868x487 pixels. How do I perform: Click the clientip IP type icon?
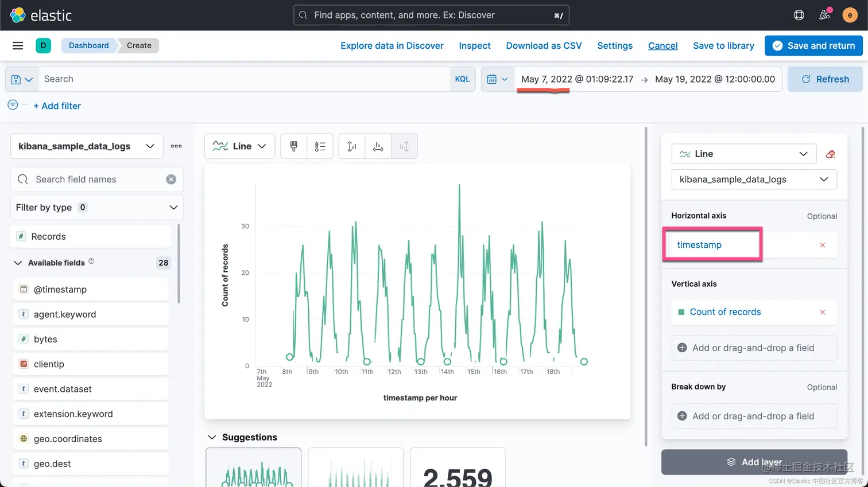pos(24,364)
